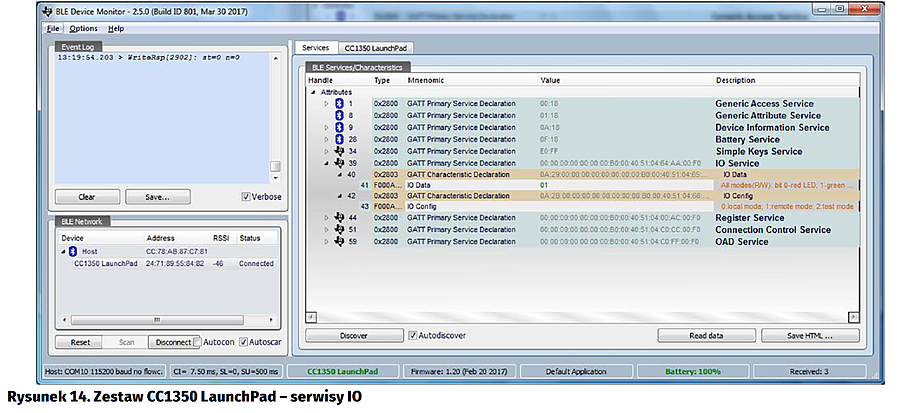Click Bluetooth icon of Generic Access Service
This screenshot has width=900, height=413.
pyautogui.click(x=338, y=104)
